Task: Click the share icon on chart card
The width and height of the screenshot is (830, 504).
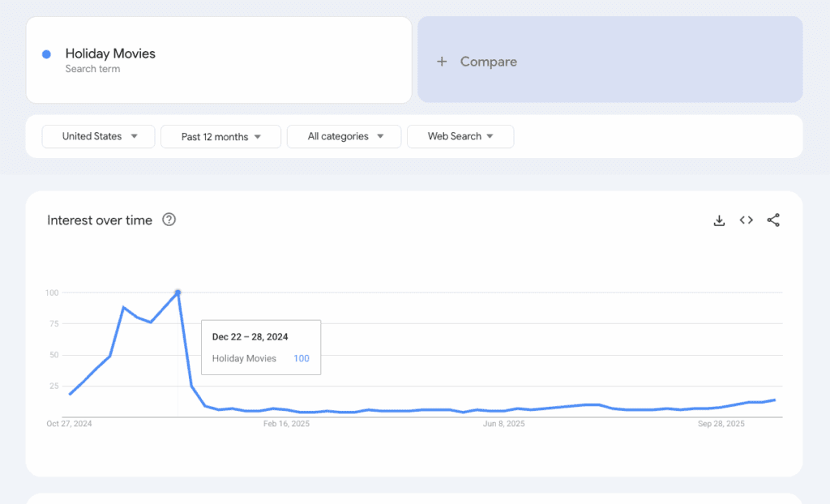Action: pos(773,220)
